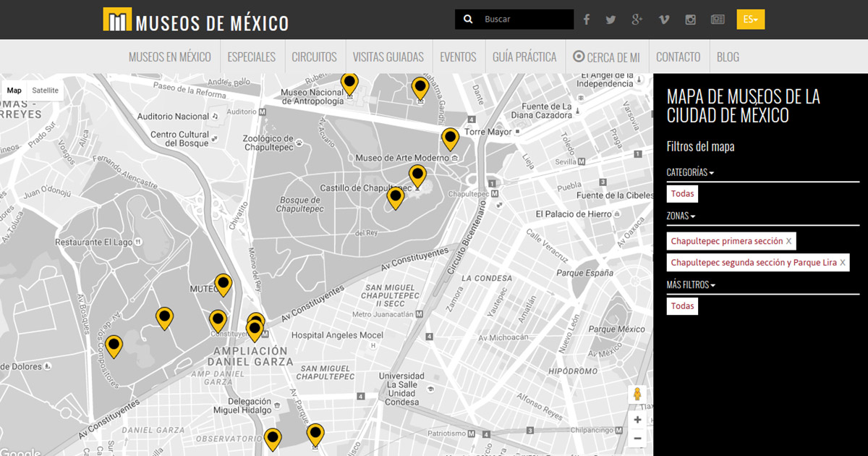Click Todas tag under Categorías
The width and height of the screenshot is (868, 456).
(682, 193)
